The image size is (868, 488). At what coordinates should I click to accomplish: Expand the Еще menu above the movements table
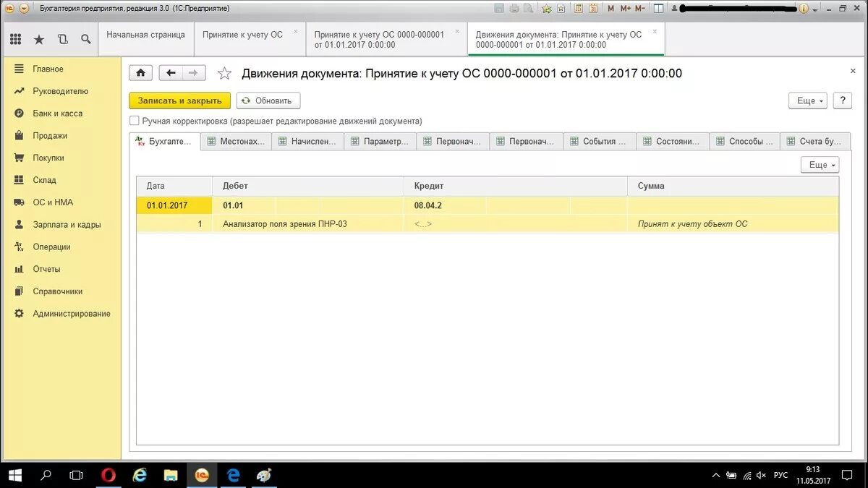(x=820, y=165)
